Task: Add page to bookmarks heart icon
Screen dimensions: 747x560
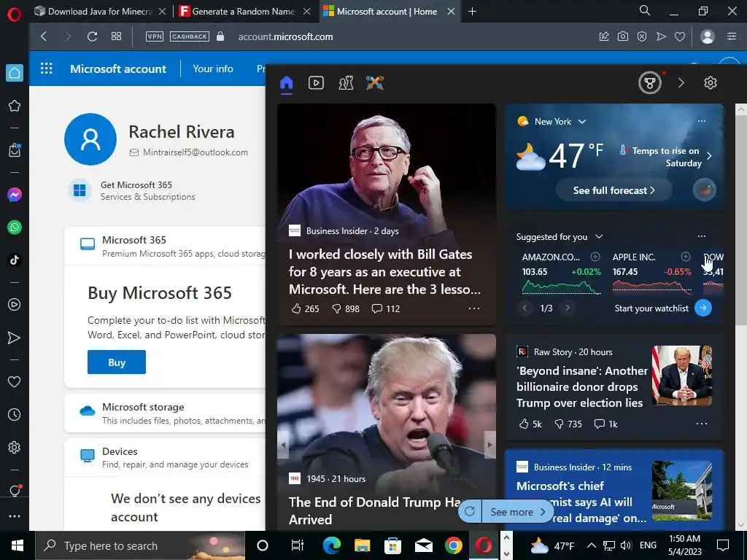Action: pos(680,36)
